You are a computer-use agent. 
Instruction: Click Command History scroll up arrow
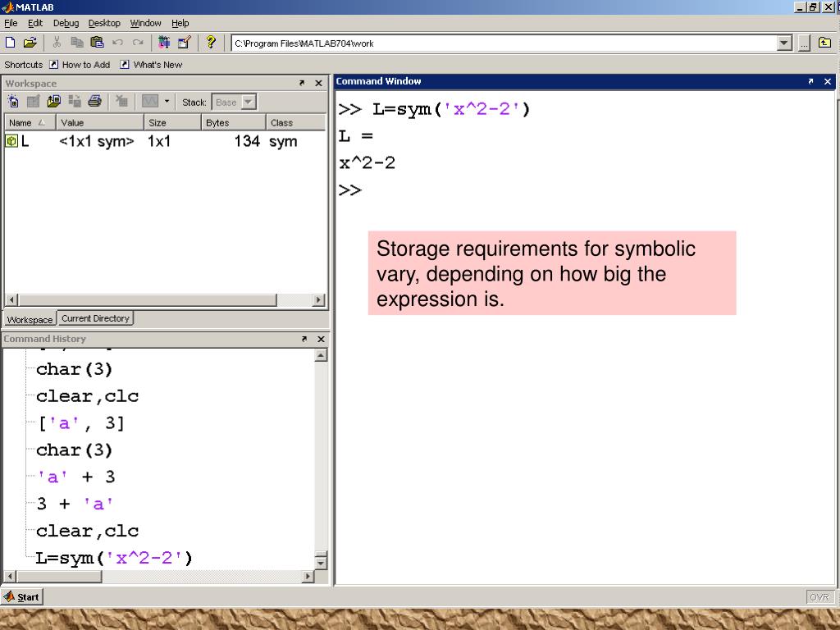click(321, 356)
